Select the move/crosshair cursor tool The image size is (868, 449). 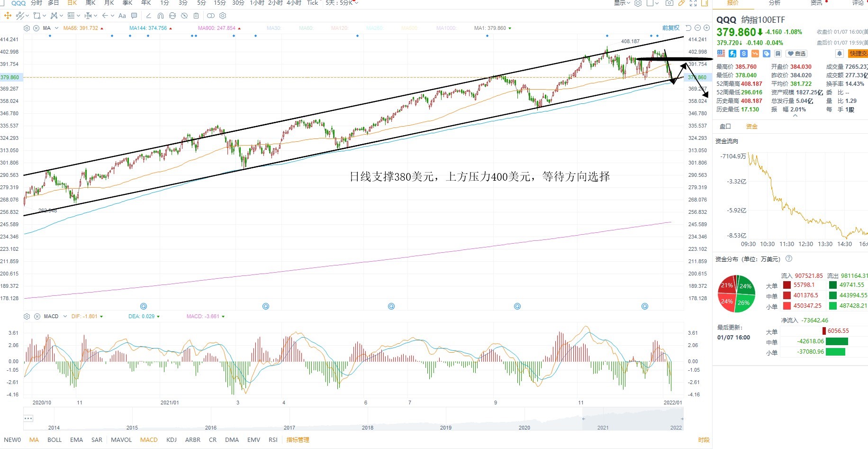(x=8, y=16)
